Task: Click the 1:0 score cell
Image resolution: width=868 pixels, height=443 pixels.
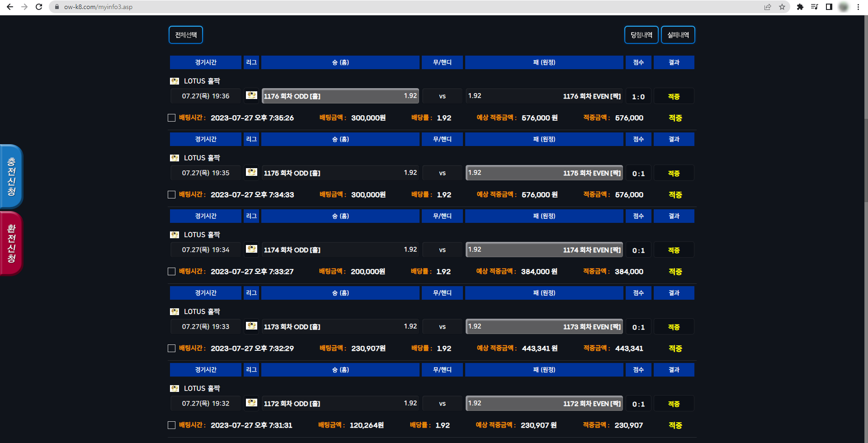Action: (638, 96)
